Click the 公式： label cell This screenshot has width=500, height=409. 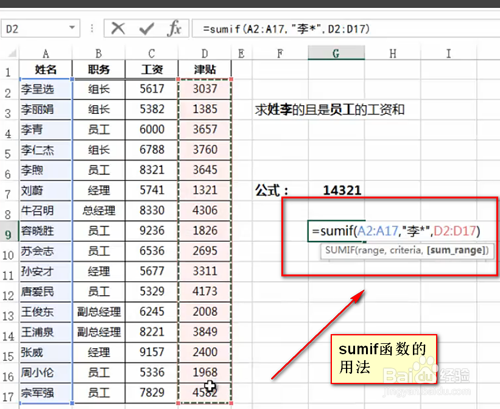280,191
